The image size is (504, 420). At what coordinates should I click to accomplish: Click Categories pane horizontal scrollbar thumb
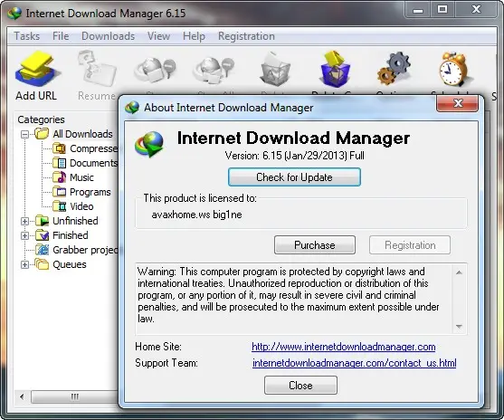(x=75, y=396)
